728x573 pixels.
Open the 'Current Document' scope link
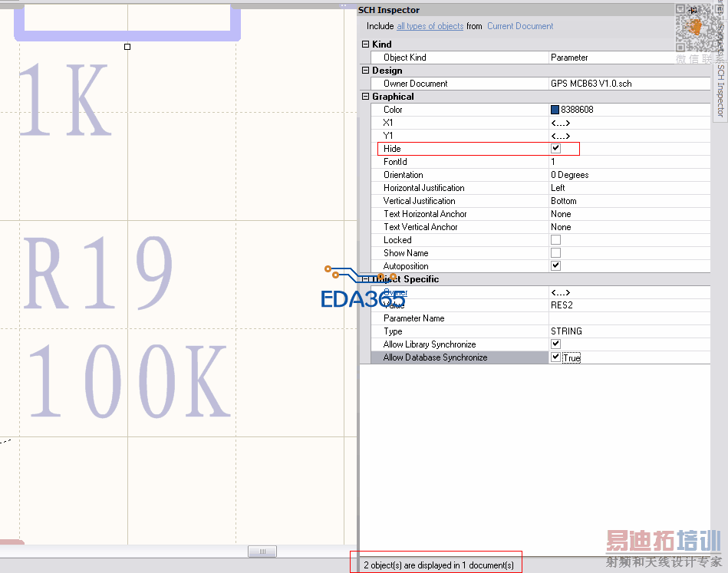[520, 26]
